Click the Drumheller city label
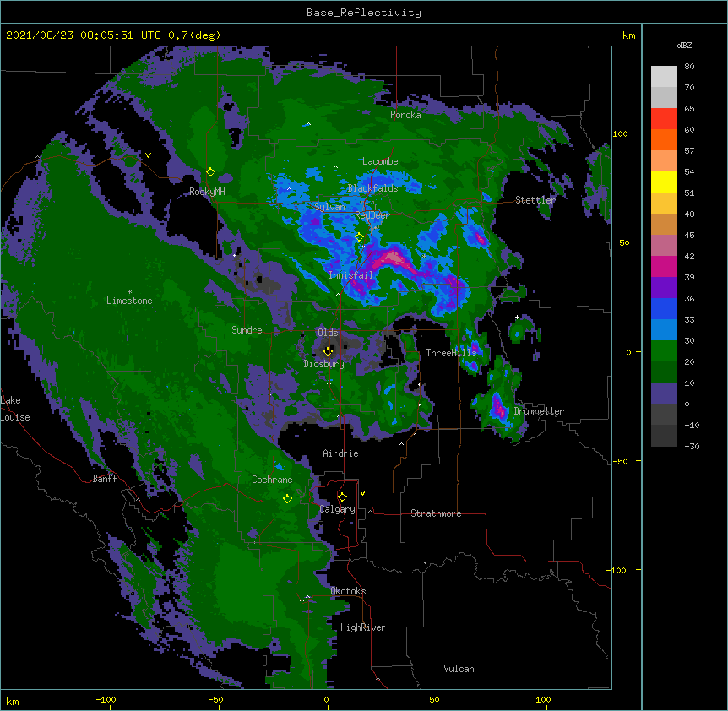This screenshot has width=728, height=711. [x=539, y=411]
